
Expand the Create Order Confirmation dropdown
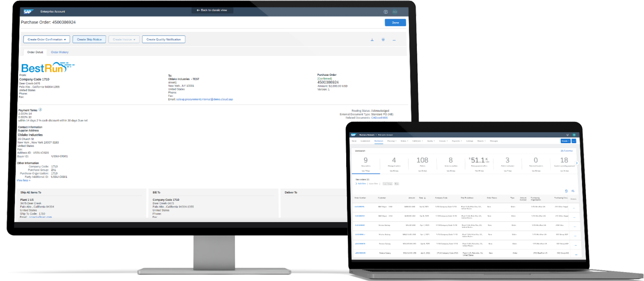pos(46,39)
